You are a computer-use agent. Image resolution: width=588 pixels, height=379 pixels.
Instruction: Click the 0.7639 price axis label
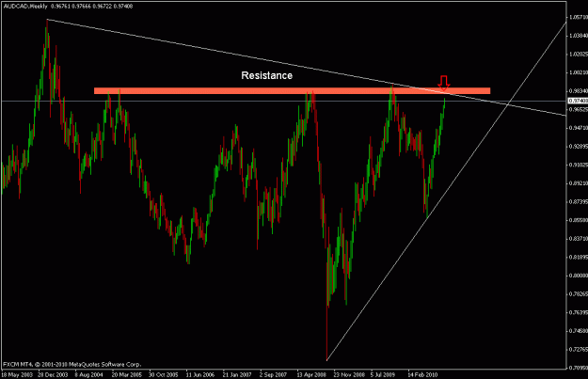click(579, 312)
